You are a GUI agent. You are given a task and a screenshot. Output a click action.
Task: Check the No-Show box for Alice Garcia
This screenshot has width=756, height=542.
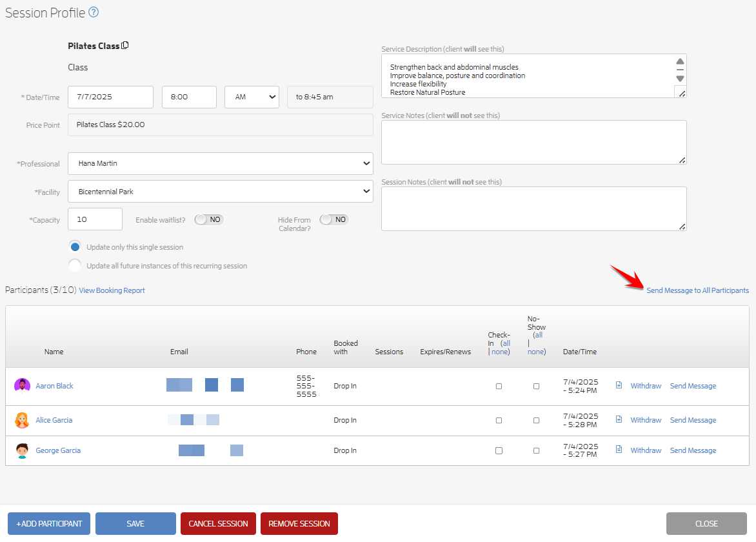(536, 421)
